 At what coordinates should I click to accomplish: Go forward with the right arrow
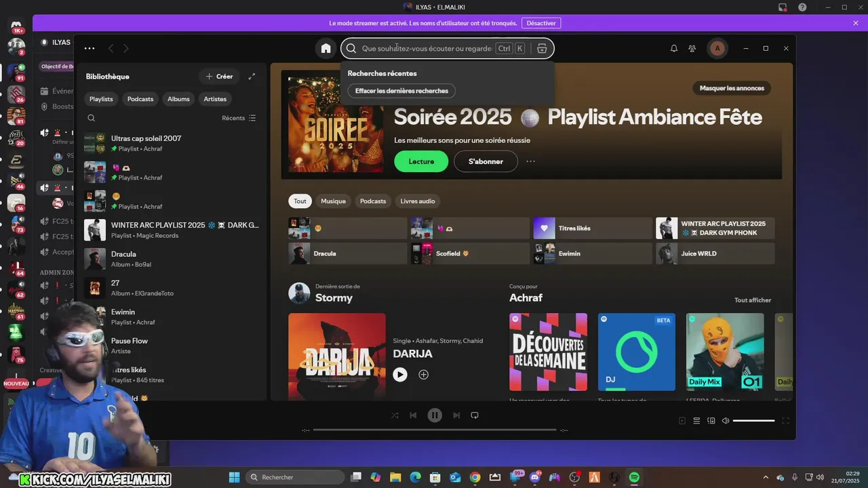125,48
